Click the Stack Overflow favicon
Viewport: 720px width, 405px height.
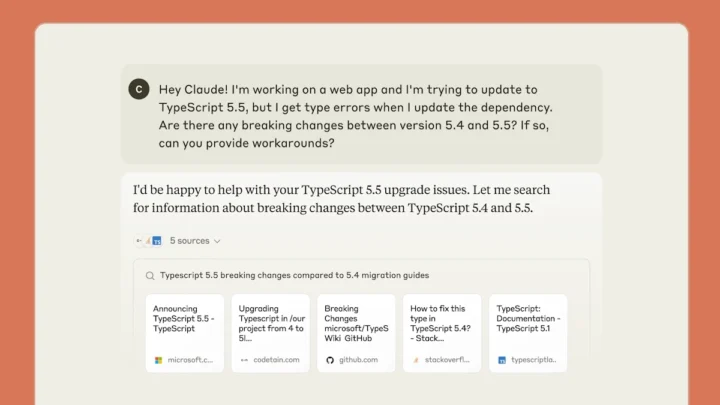coord(416,359)
